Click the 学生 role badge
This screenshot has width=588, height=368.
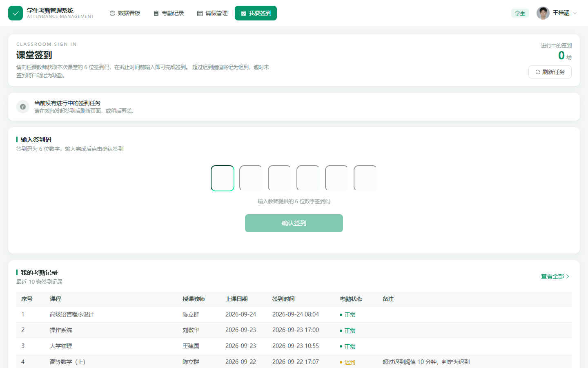click(520, 13)
